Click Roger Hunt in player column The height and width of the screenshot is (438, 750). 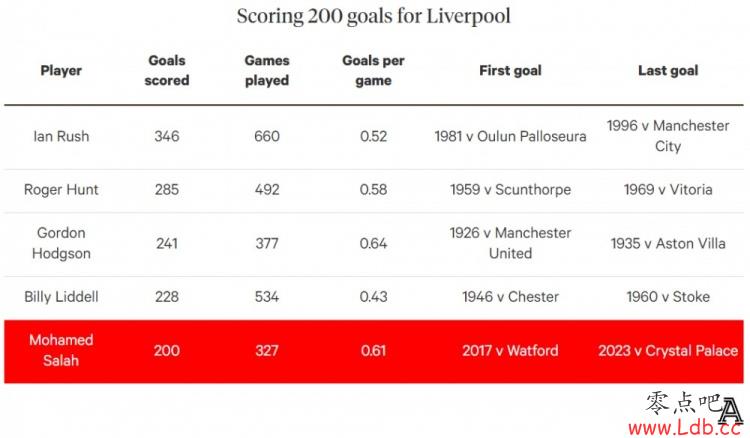[x=61, y=190]
